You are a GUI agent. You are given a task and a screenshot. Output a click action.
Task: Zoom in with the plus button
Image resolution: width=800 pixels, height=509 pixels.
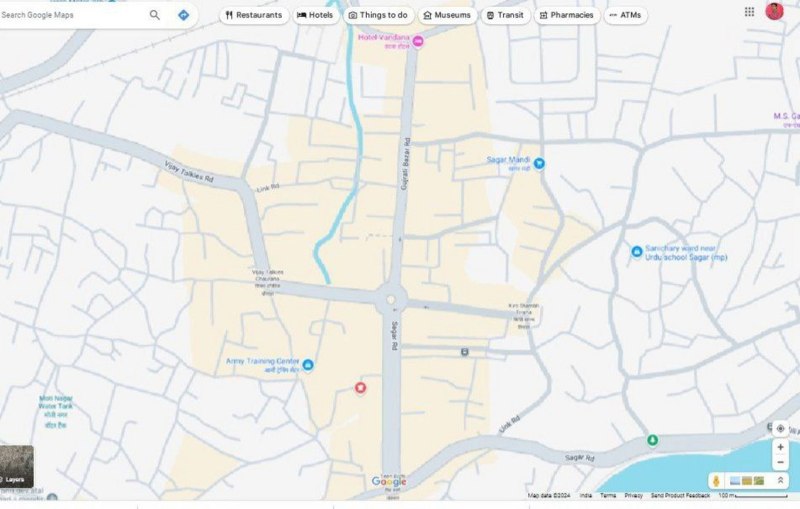pos(780,447)
